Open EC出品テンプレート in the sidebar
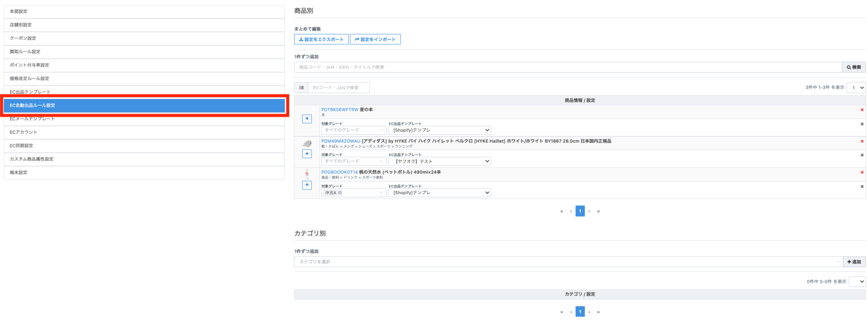This screenshot has height=323, width=868. (144, 91)
